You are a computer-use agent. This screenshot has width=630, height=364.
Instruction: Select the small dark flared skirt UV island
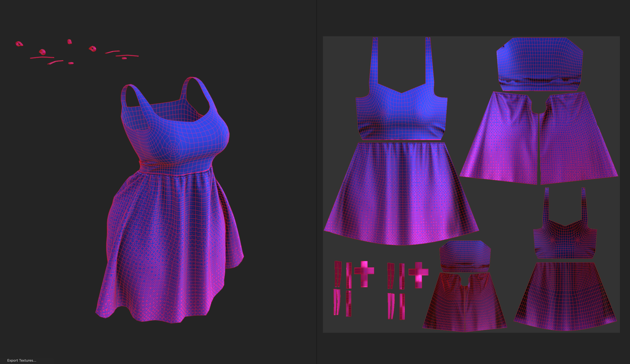coord(565,295)
